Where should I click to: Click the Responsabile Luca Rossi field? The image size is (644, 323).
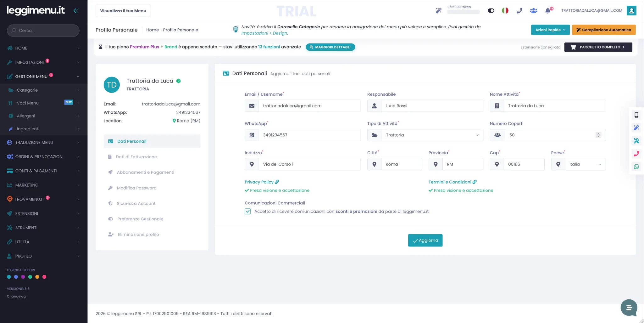(432, 106)
